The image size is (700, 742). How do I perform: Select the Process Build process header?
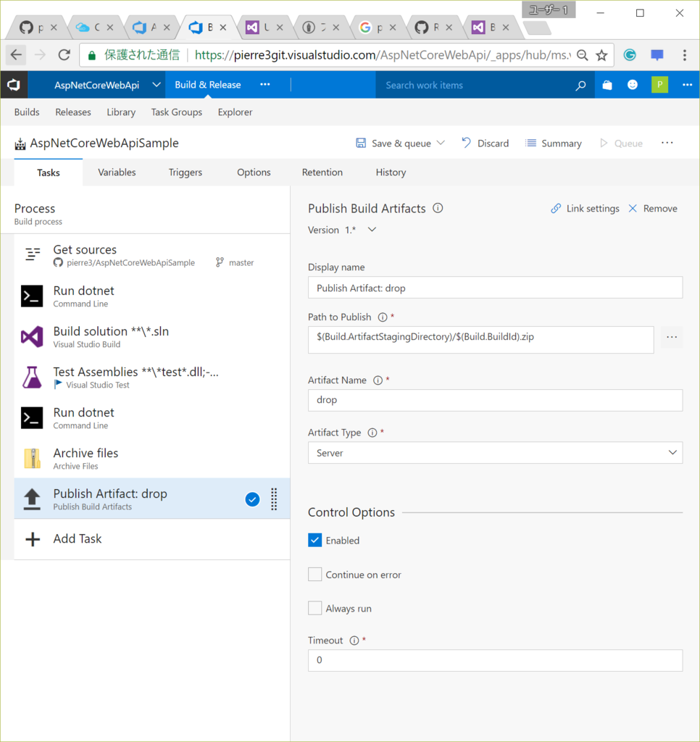point(146,214)
